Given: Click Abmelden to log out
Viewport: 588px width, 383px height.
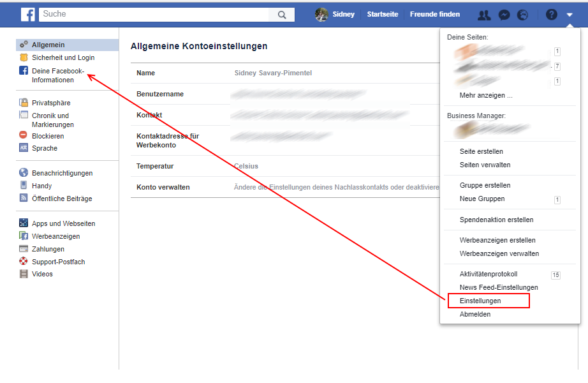Looking at the screenshot, I should (474, 314).
